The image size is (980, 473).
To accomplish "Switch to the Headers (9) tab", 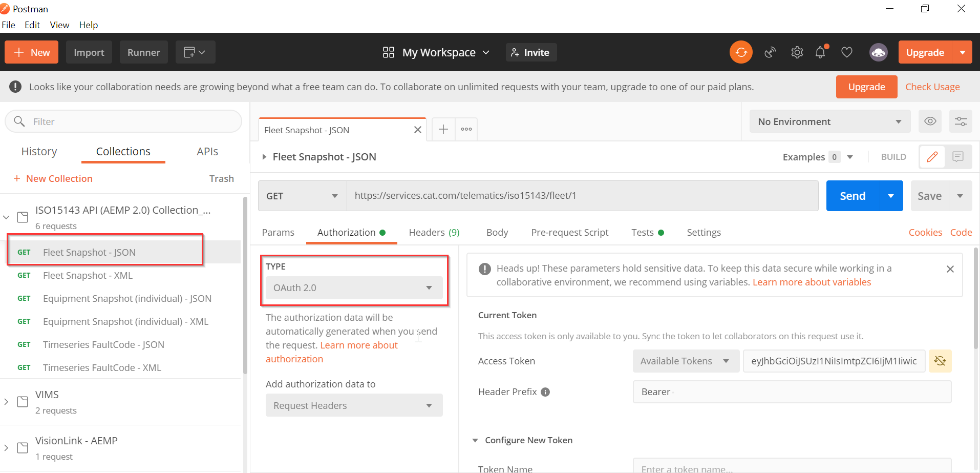I will click(434, 232).
